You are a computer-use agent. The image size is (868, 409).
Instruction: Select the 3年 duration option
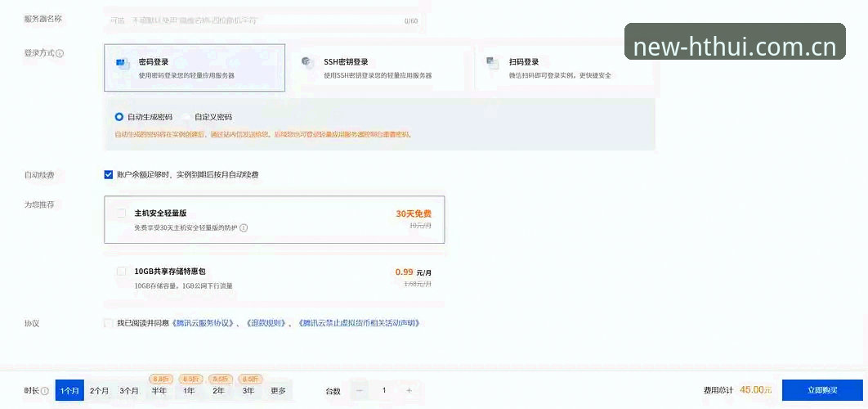tap(248, 391)
